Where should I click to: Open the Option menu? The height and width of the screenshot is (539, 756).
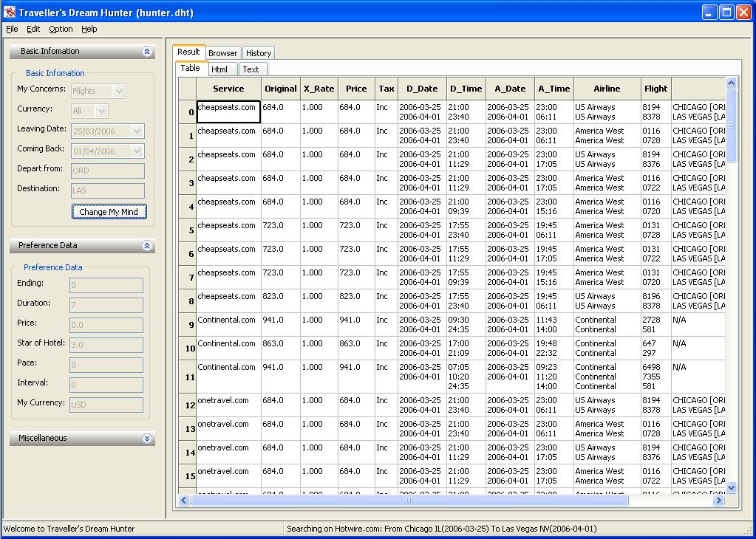[x=61, y=29]
